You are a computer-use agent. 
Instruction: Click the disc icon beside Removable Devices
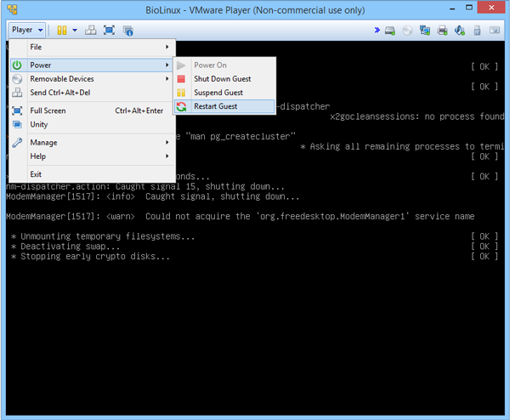[17, 79]
